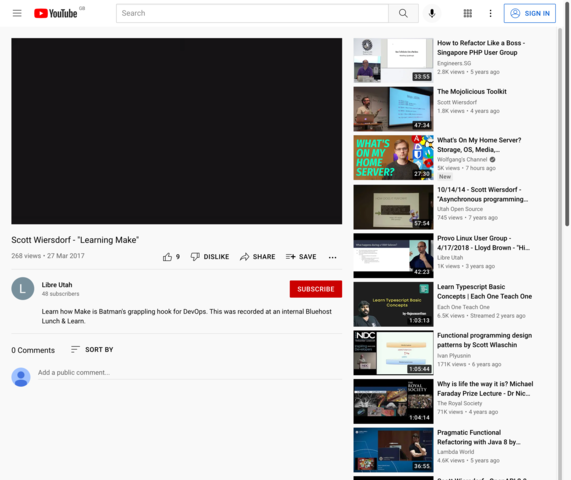571x480 pixels.
Task: Open more actions ellipsis under video
Action: (332, 257)
